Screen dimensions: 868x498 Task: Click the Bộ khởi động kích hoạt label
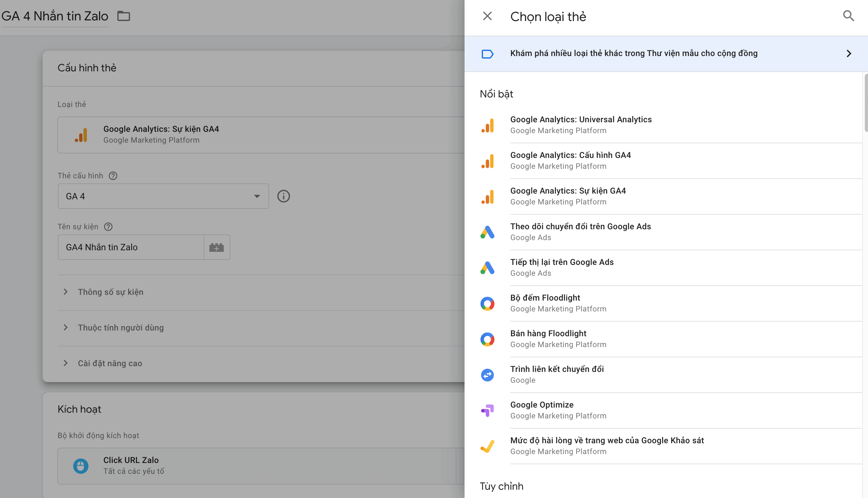(98, 435)
